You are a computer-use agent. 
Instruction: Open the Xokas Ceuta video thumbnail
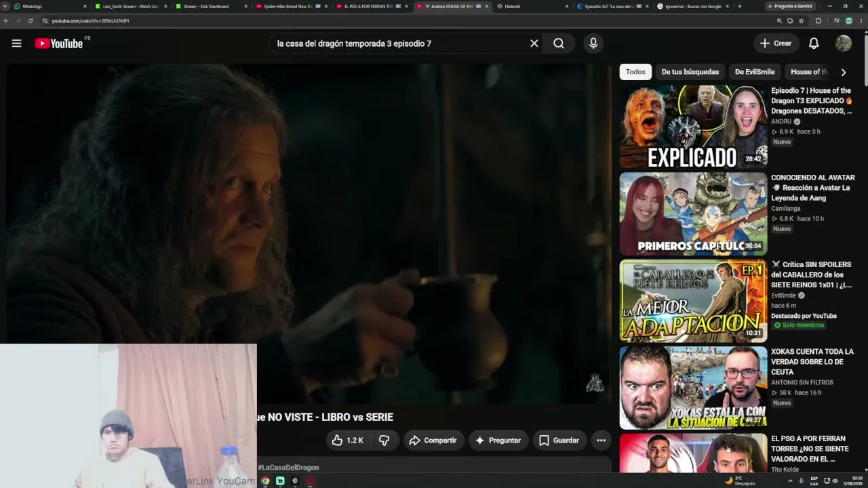(693, 387)
